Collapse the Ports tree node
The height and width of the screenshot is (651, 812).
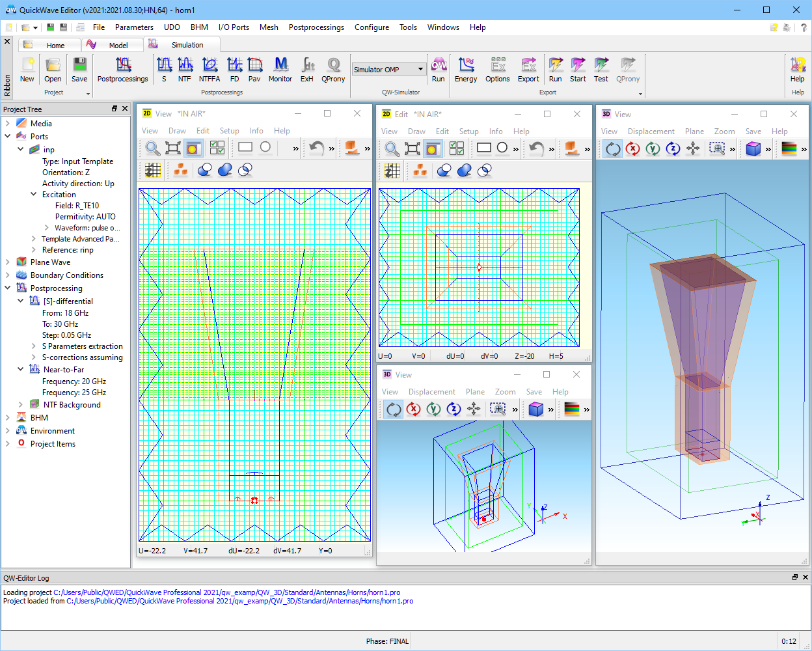[x=8, y=136]
